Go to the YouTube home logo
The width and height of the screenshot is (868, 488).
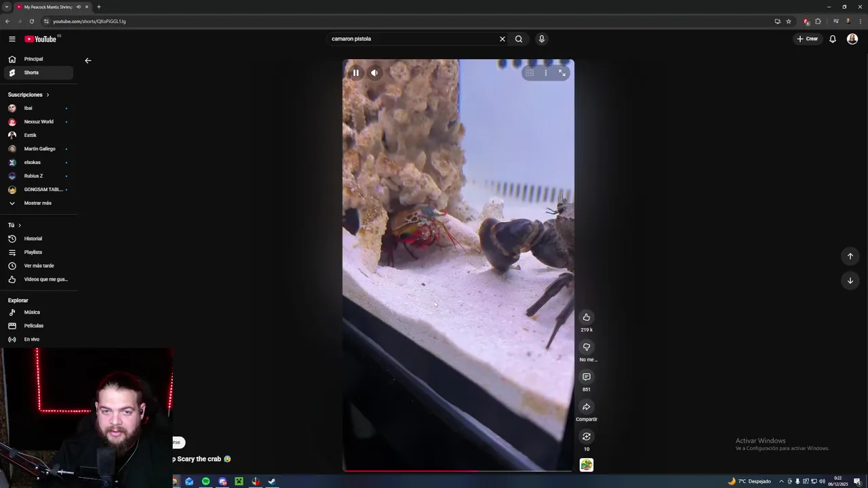(x=41, y=39)
